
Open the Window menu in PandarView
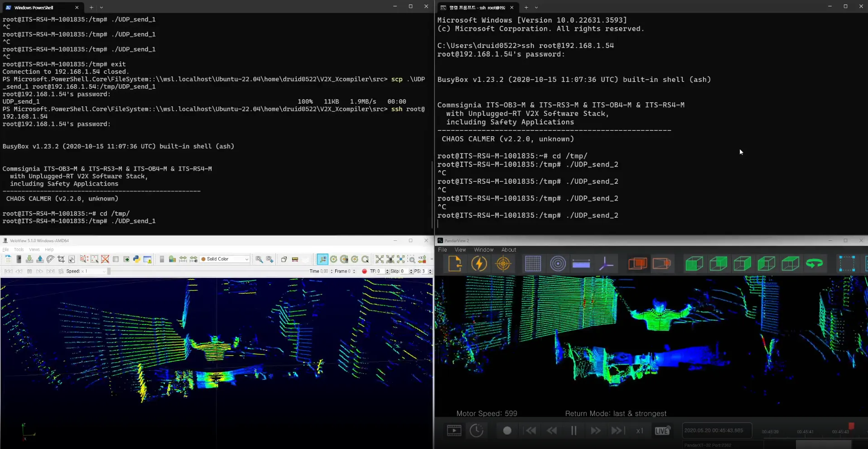pyautogui.click(x=483, y=249)
